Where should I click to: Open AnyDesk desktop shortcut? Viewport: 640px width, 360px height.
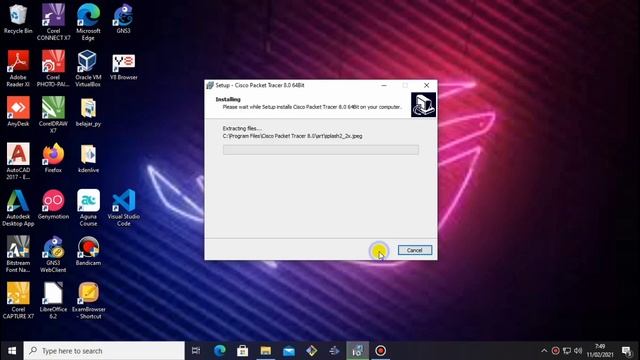pyautogui.click(x=18, y=112)
